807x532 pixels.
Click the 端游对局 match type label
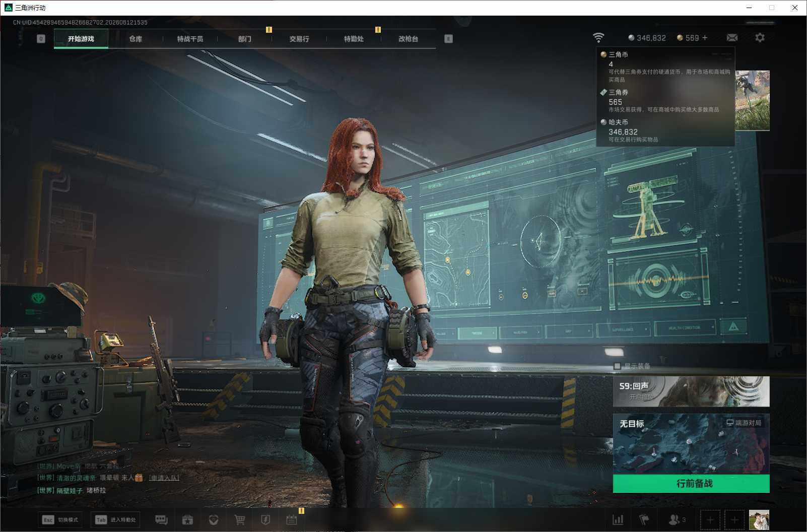(744, 423)
